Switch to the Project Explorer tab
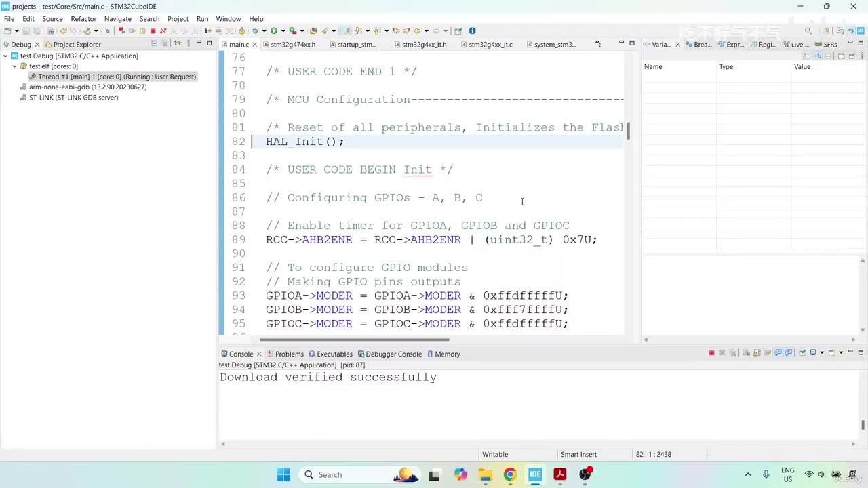This screenshot has height=488, width=868. pos(73,45)
